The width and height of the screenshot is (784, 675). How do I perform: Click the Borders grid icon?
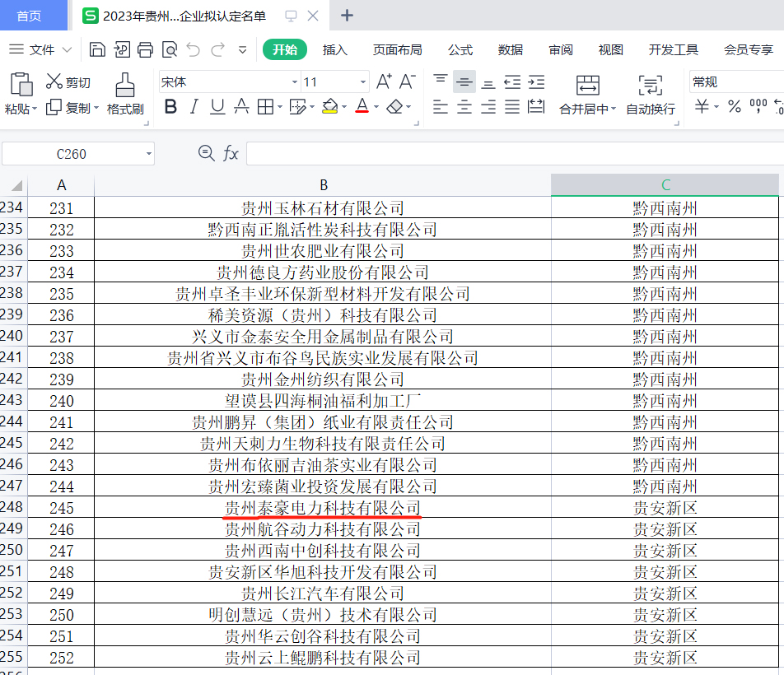coord(265,106)
